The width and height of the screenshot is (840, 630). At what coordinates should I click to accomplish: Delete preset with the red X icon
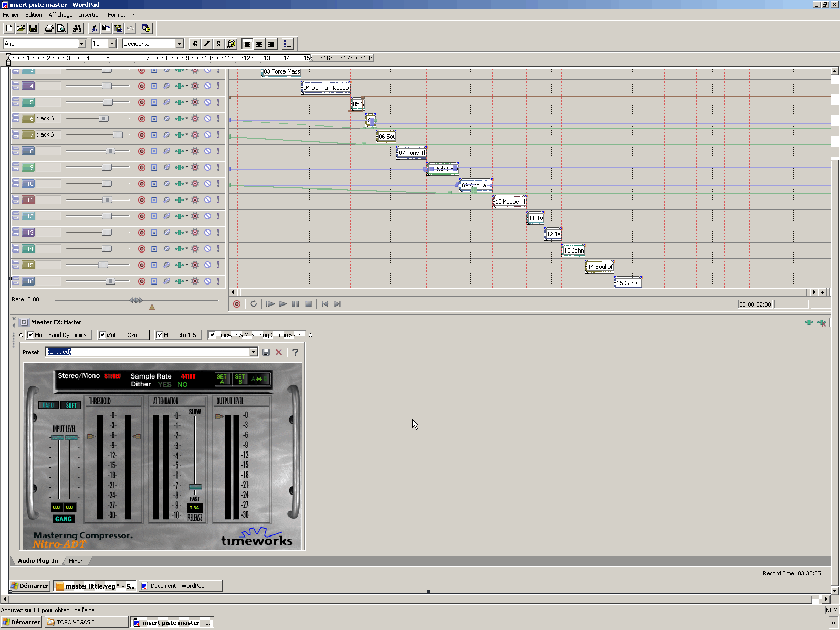coord(279,352)
